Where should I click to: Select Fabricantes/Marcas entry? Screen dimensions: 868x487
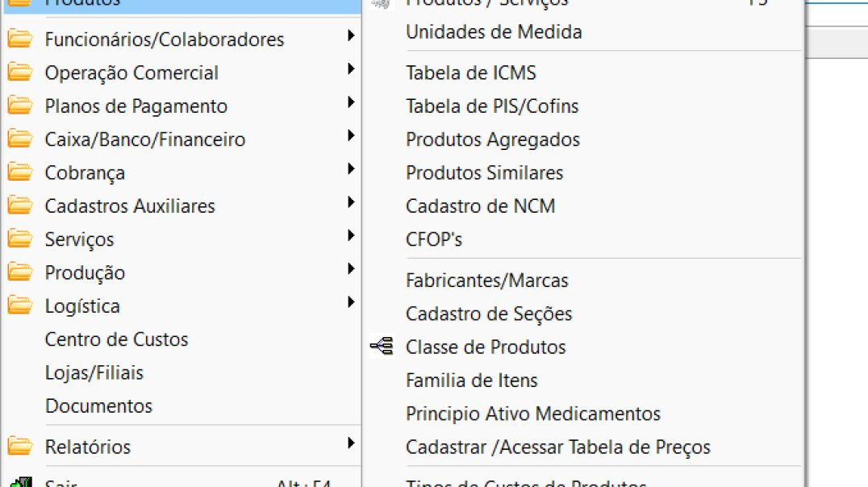(486, 281)
